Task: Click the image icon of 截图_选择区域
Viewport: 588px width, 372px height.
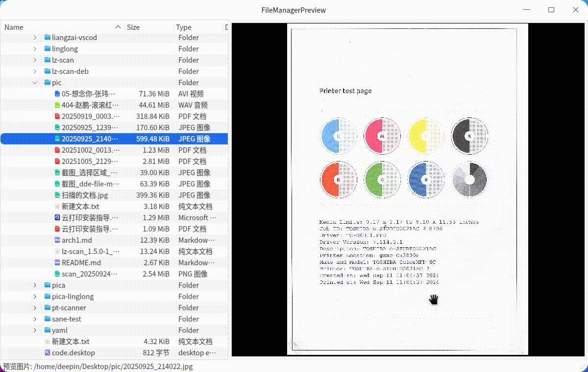Action: [57, 173]
